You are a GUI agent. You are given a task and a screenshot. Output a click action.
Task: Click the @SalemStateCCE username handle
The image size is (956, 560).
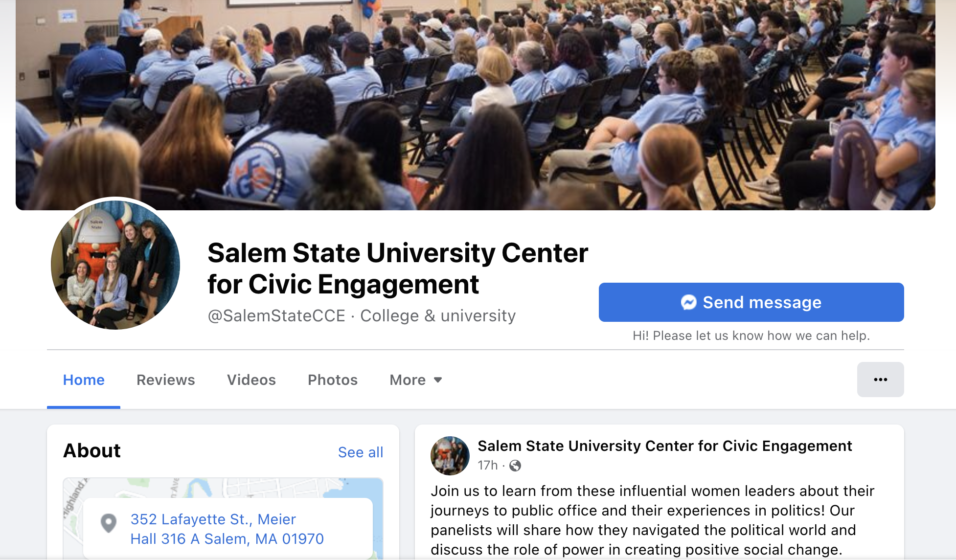tap(276, 316)
